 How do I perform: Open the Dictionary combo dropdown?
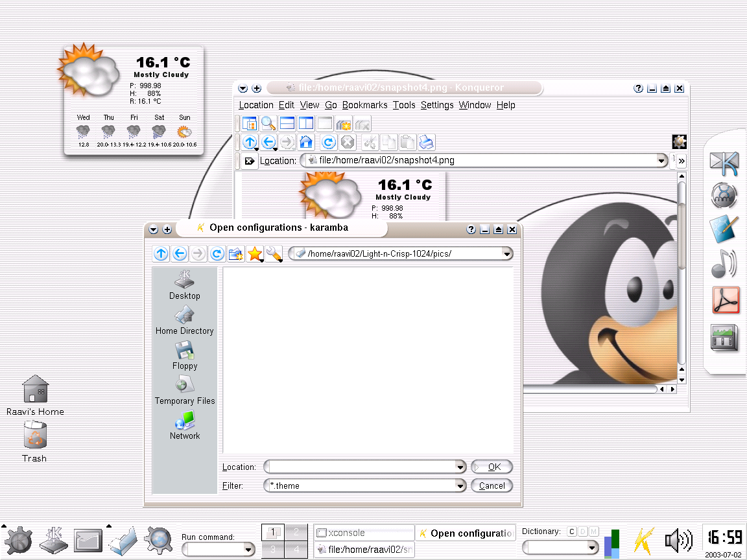(x=591, y=548)
